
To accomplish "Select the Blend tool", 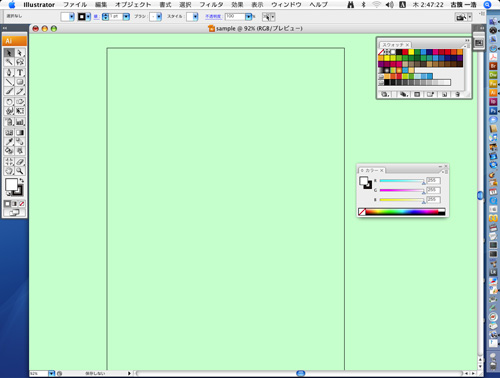I will (x=20, y=142).
